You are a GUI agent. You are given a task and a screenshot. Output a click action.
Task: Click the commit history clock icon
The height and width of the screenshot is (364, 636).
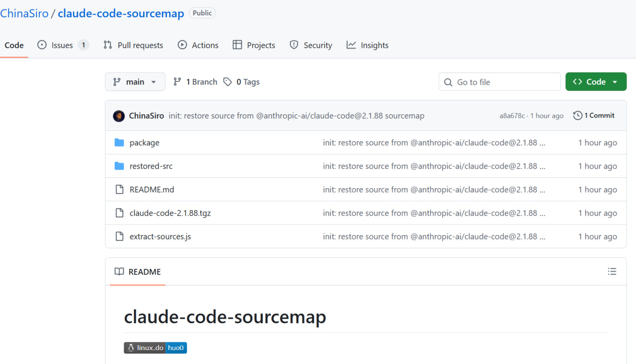(577, 116)
